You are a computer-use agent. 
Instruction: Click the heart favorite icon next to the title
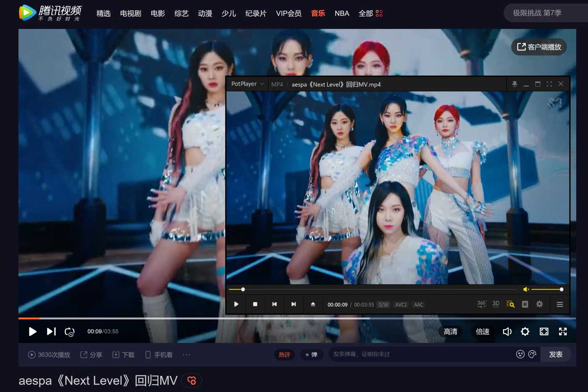[192, 381]
